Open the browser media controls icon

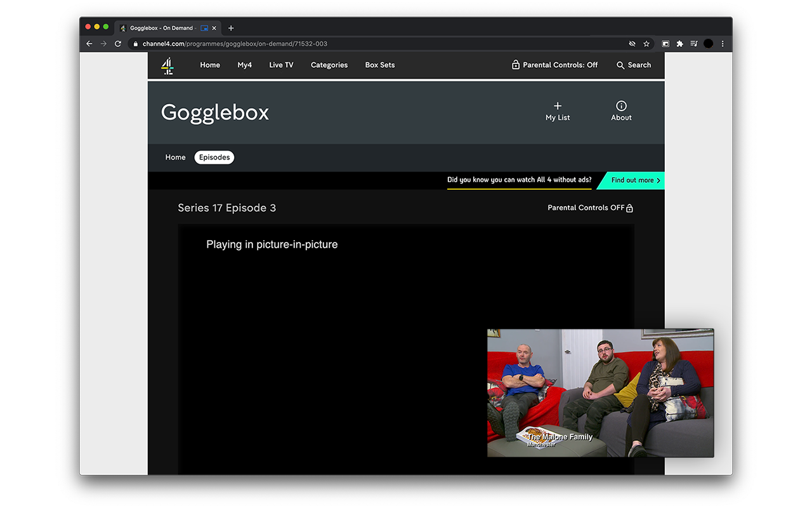click(x=693, y=43)
